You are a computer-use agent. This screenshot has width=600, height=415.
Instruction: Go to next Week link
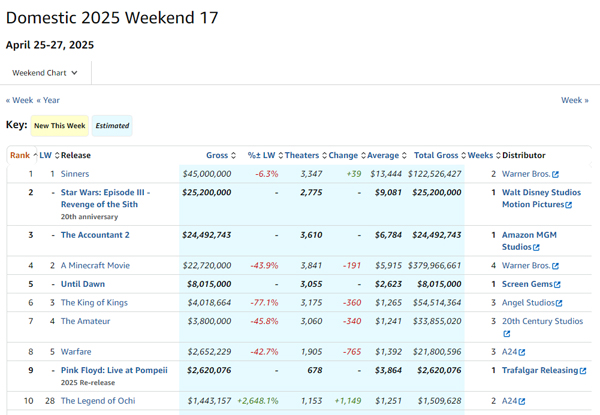(575, 100)
